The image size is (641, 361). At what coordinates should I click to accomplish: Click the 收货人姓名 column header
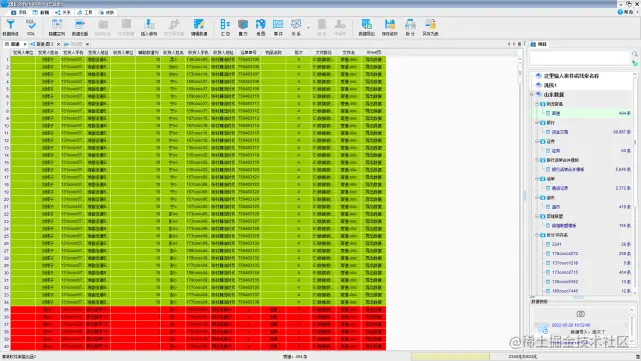pyautogui.click(x=173, y=53)
